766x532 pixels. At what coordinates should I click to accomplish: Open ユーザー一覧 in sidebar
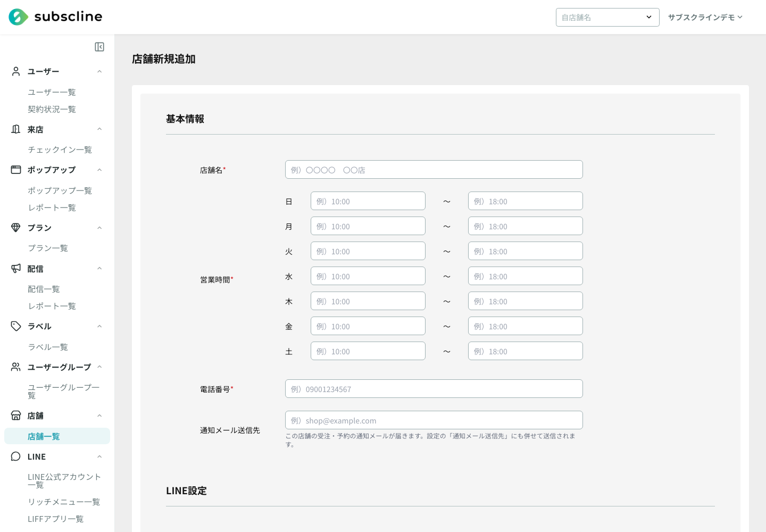[52, 92]
